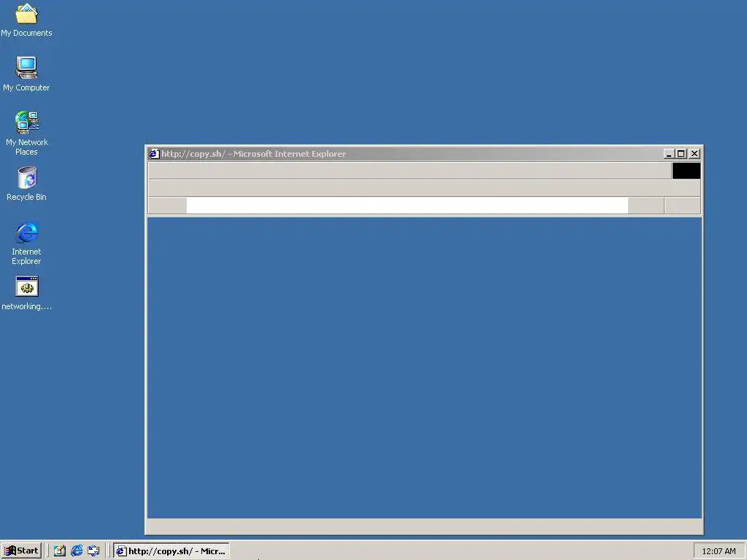Click Show Desktop in Quick Launch
This screenshot has width=747, height=560.
pos(60,551)
